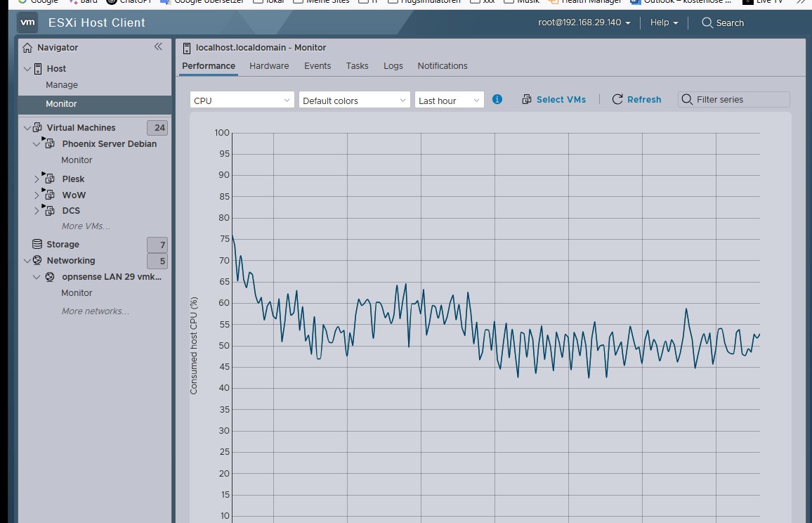812x523 pixels.
Task: Click the Phoenix Server Debian VM icon
Action: tap(49, 143)
